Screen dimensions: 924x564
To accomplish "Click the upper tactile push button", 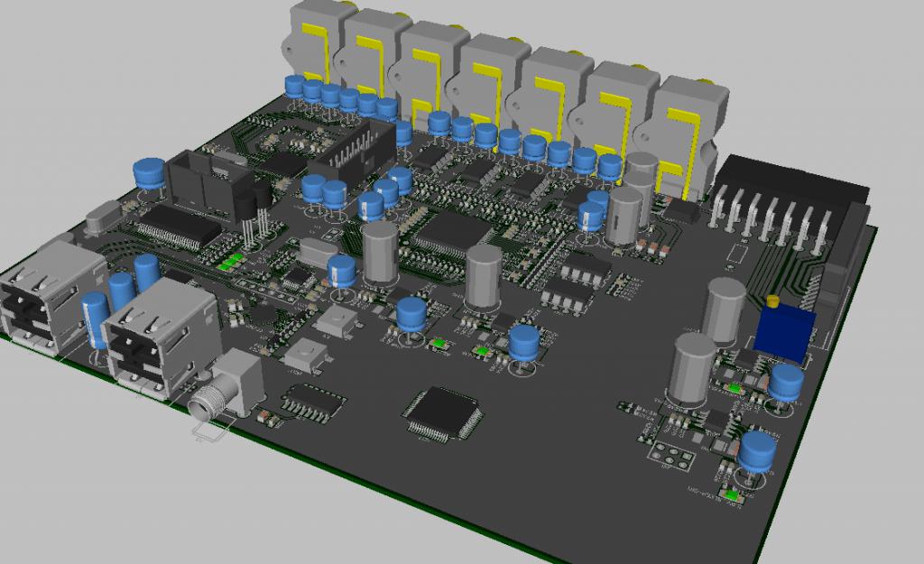I will [x=337, y=320].
